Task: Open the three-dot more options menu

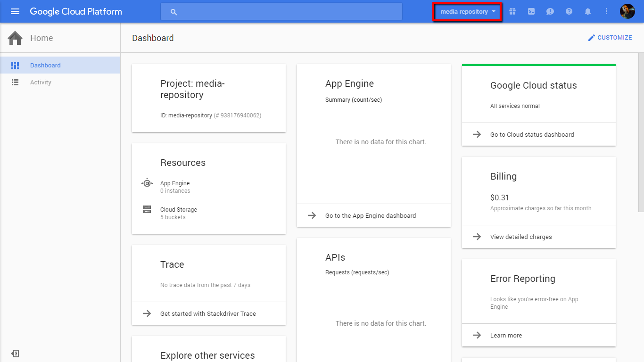Action: coord(607,11)
